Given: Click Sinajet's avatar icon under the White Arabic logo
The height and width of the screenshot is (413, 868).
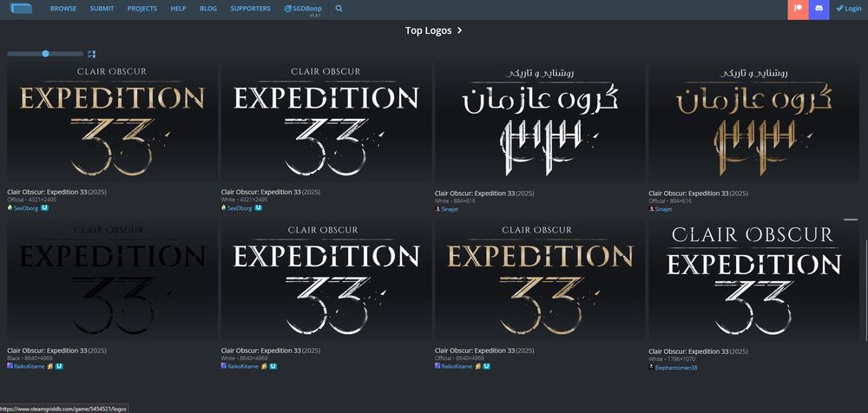Looking at the screenshot, I should (437, 209).
